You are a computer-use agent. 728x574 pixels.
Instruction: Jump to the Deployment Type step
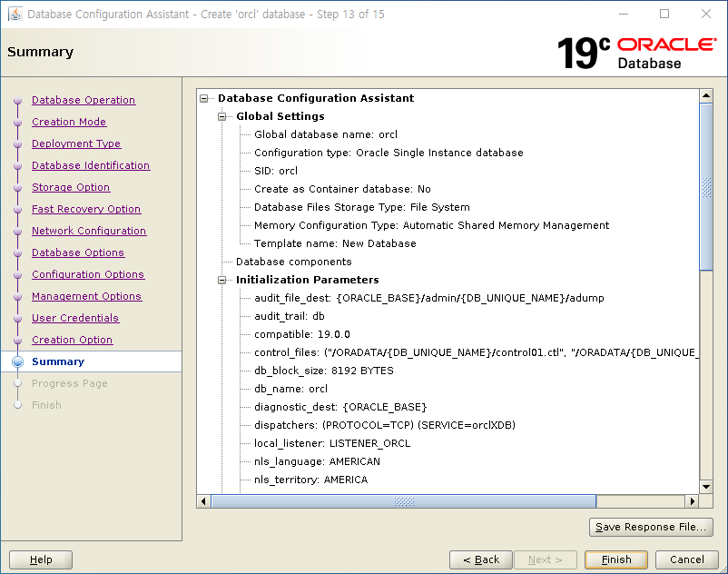pos(76,143)
